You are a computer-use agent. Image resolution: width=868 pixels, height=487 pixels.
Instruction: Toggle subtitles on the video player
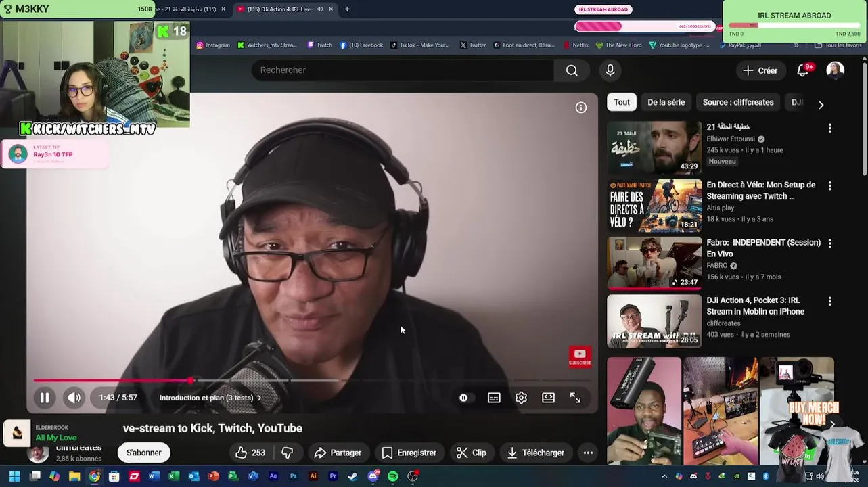click(x=494, y=398)
